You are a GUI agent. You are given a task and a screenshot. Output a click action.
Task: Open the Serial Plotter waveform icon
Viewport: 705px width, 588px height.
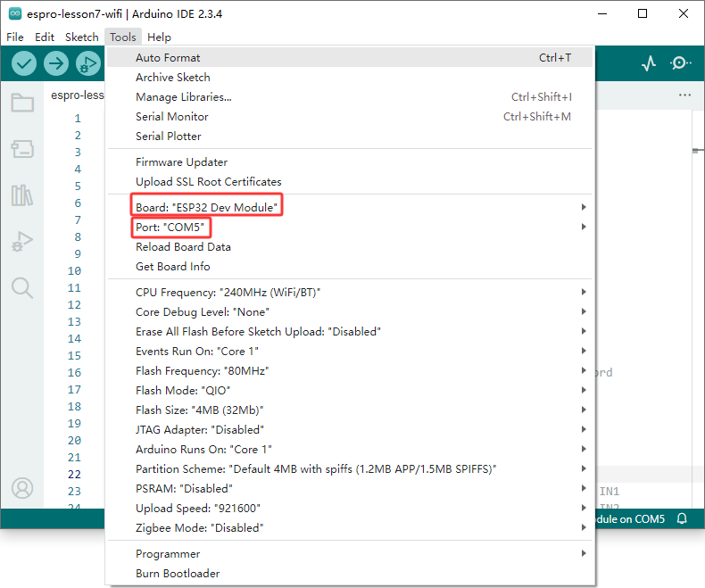[649, 63]
